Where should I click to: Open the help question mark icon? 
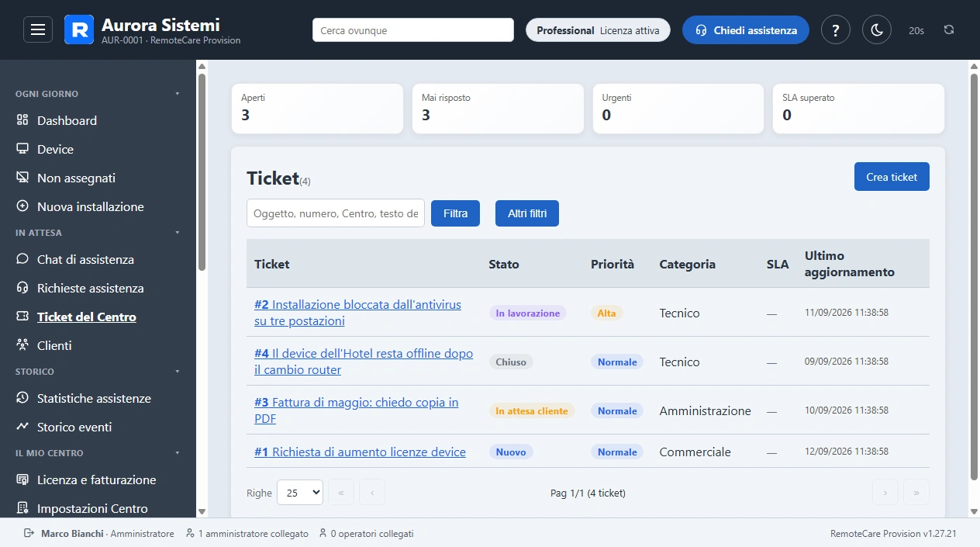pyautogui.click(x=836, y=30)
